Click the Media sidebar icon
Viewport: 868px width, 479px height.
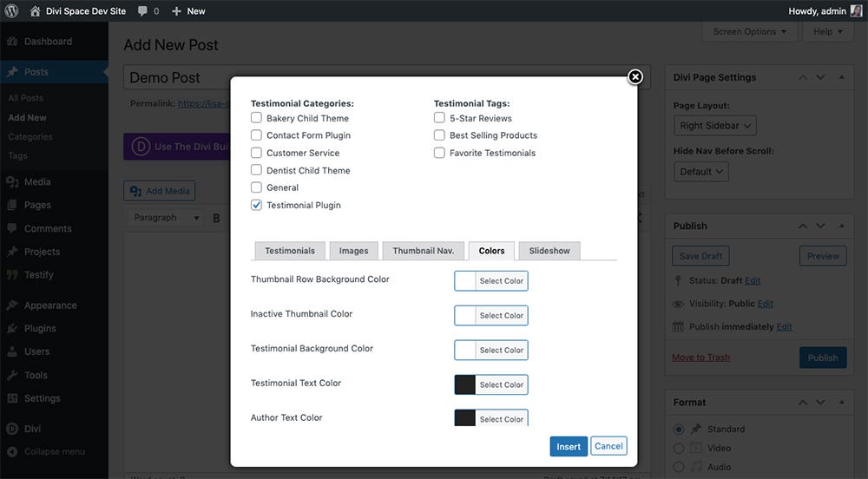12,182
